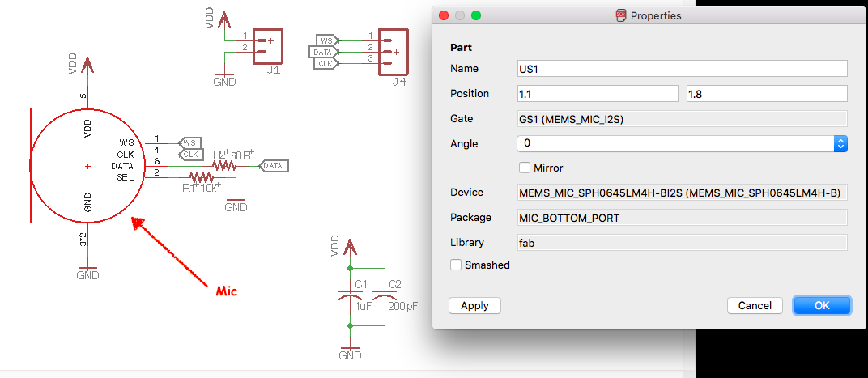Click the 200pF value text
Screen dimensions: 868x378
403,306
